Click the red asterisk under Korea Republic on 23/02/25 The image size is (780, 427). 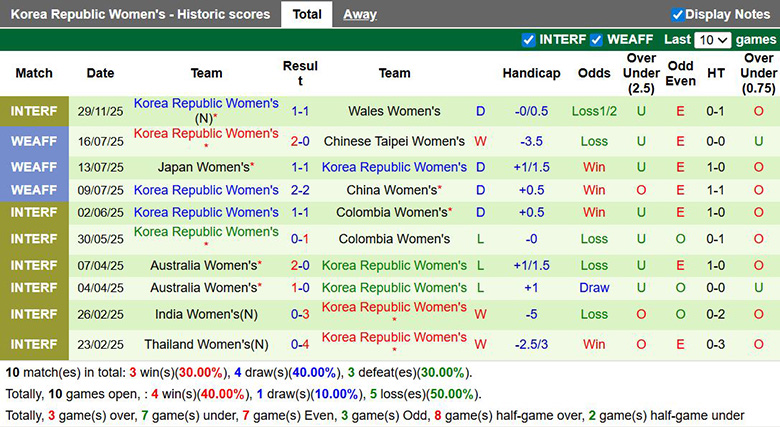pos(394,353)
